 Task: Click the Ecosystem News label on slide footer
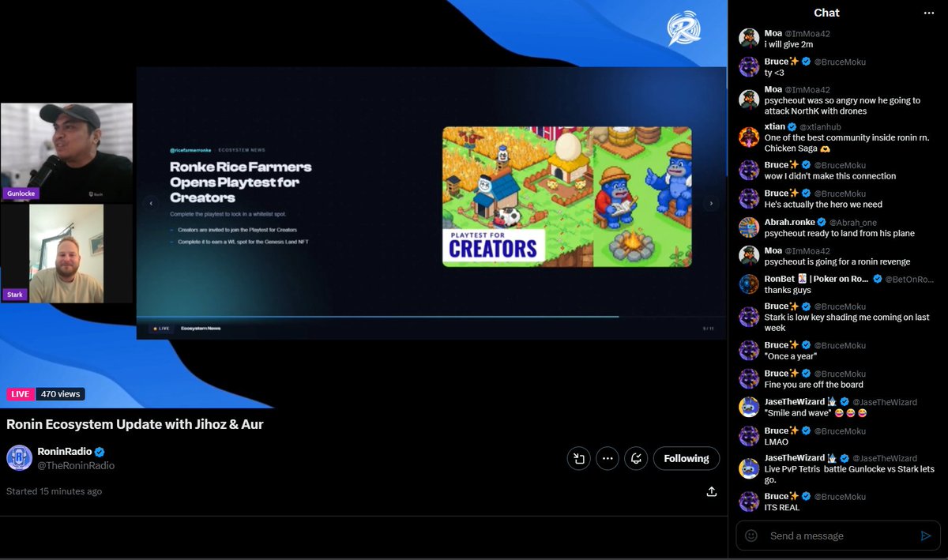coord(200,328)
